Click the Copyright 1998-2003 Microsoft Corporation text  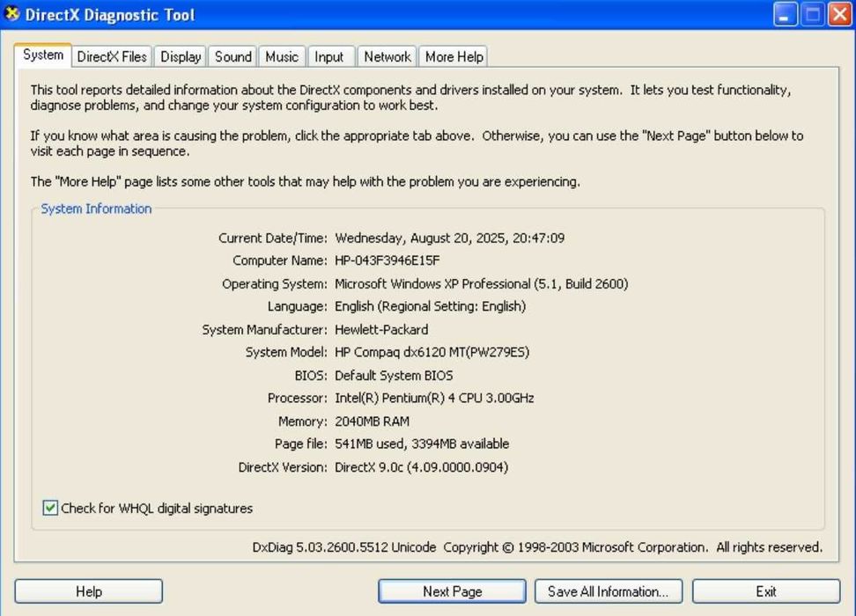575,547
